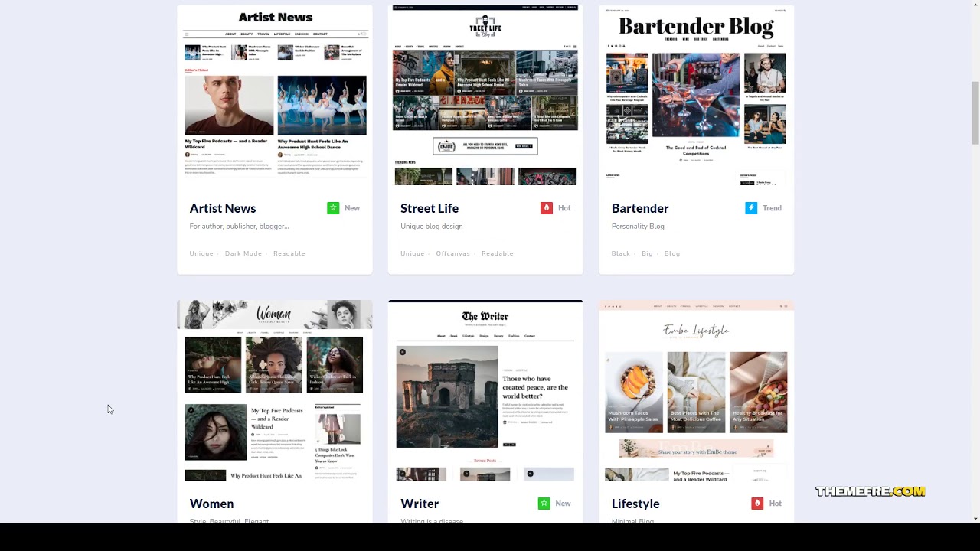Click the red flame Hot icon on Street Life

click(x=546, y=208)
